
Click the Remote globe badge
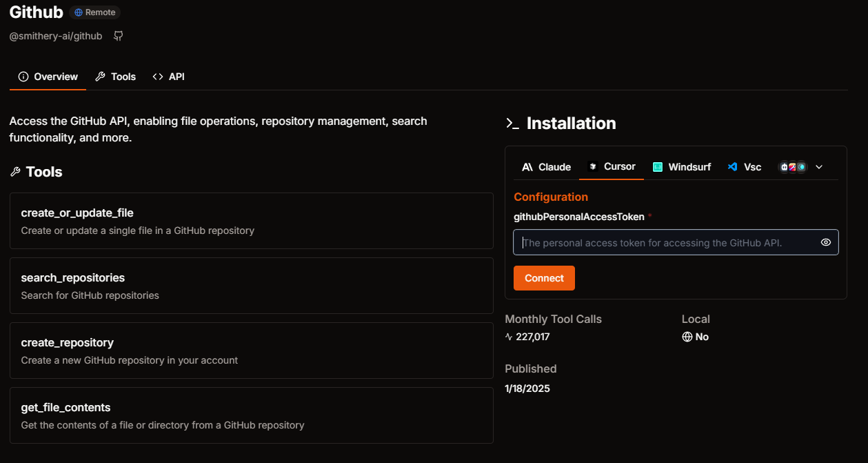(94, 12)
